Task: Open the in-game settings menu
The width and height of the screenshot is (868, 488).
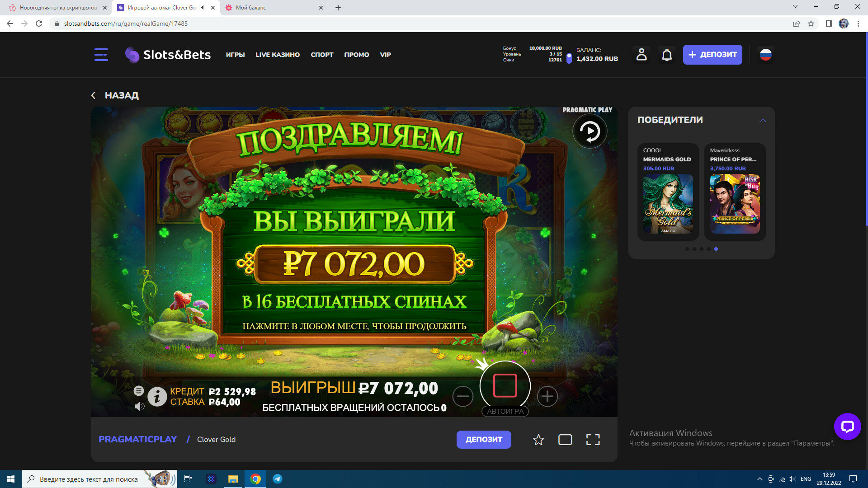Action: [139, 391]
